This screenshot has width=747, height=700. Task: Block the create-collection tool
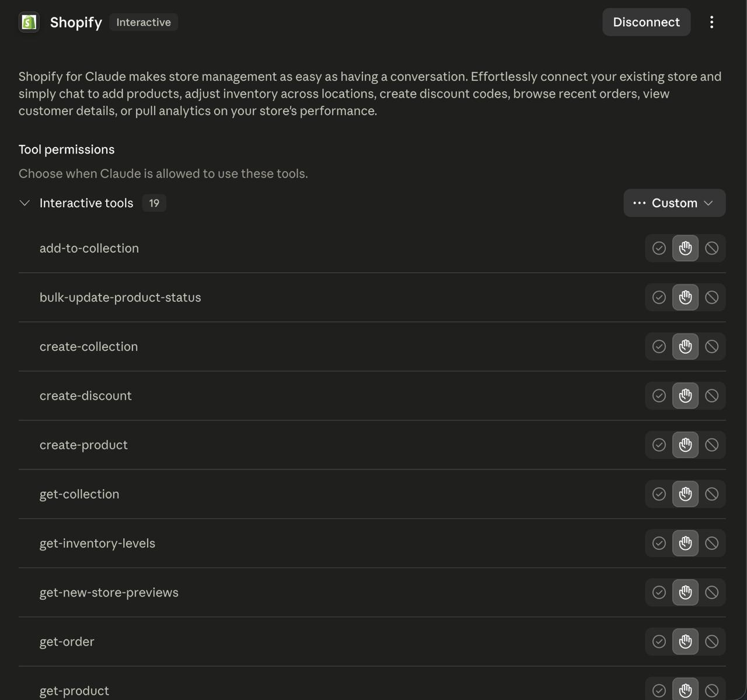(711, 346)
